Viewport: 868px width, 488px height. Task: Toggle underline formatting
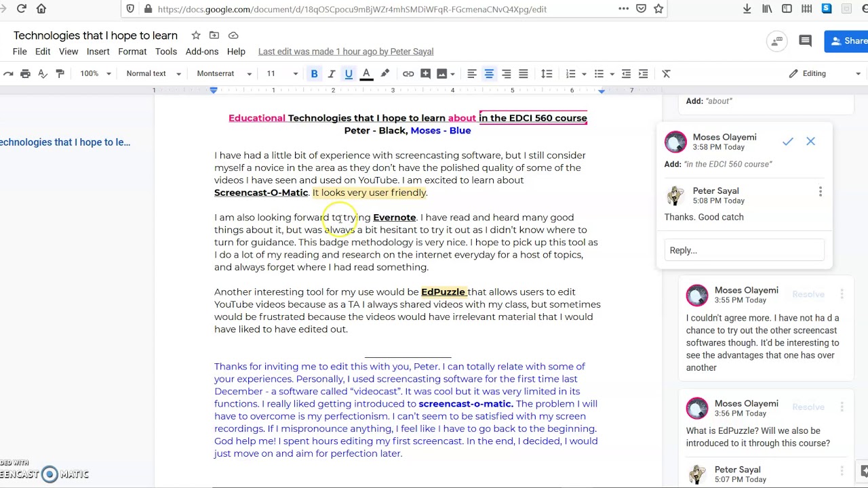pos(349,73)
